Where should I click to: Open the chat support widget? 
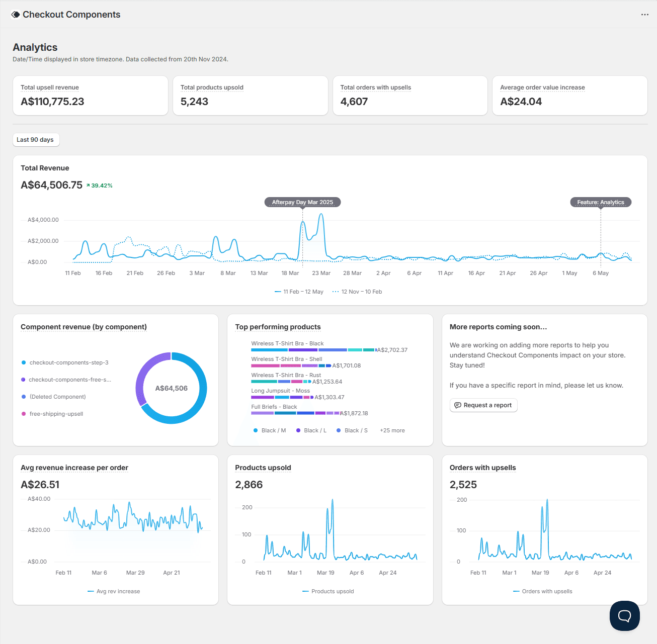point(624,615)
